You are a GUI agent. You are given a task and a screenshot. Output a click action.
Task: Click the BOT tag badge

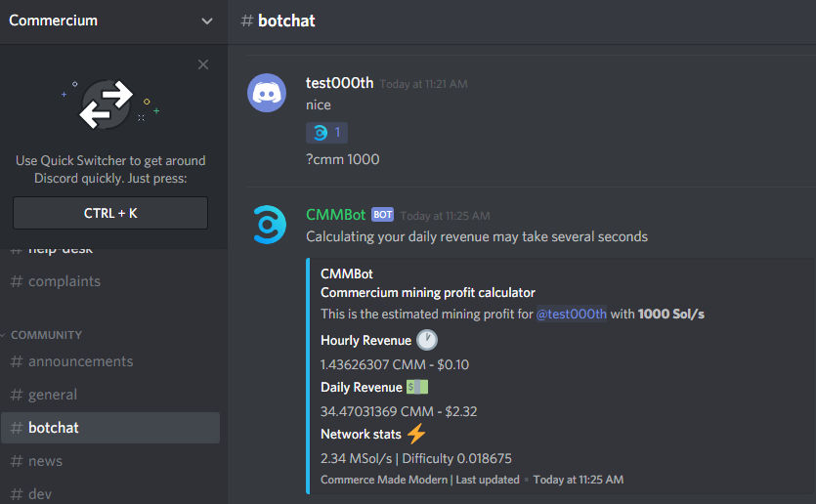(x=382, y=215)
